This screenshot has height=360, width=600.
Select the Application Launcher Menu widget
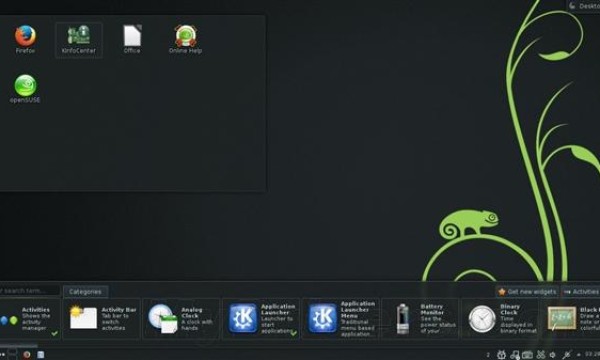341,319
